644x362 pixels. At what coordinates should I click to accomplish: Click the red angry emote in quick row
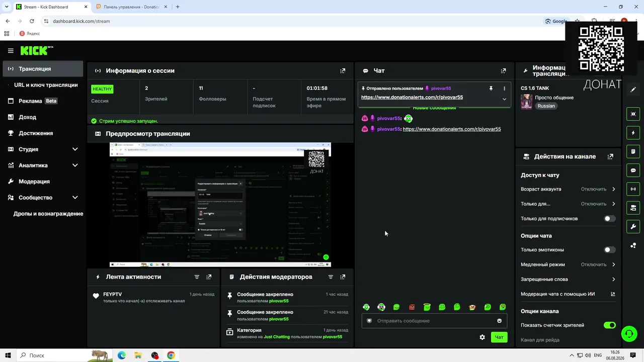point(412,307)
